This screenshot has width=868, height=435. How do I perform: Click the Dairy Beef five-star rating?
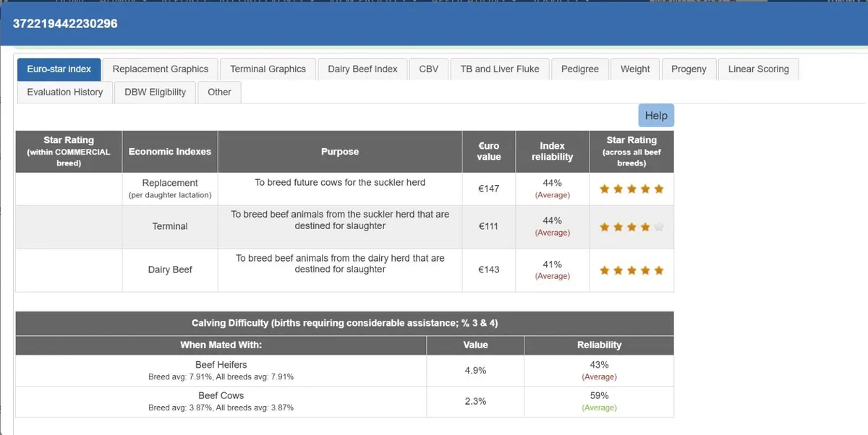631,270
